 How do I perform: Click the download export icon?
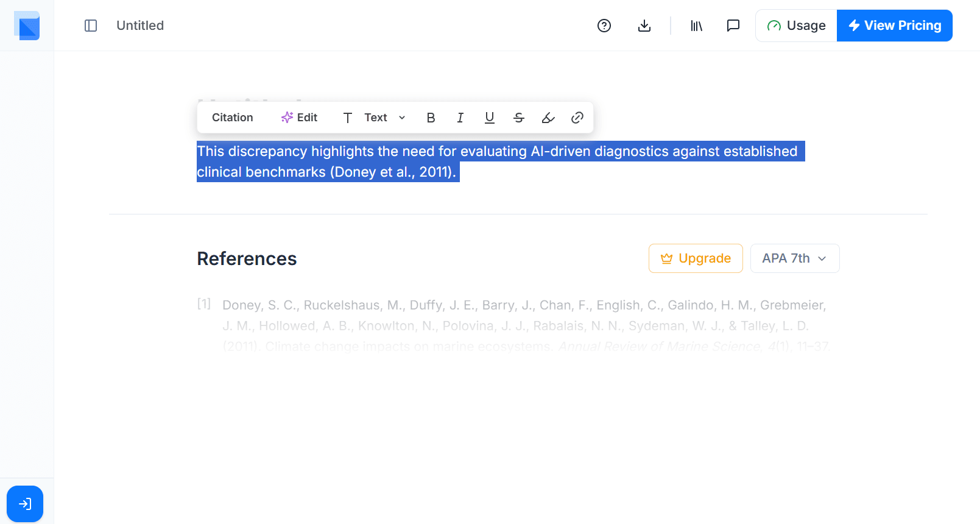644,26
